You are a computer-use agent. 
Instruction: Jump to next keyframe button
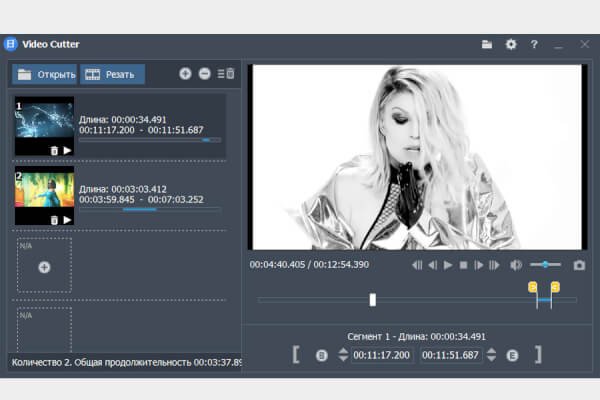(494, 265)
